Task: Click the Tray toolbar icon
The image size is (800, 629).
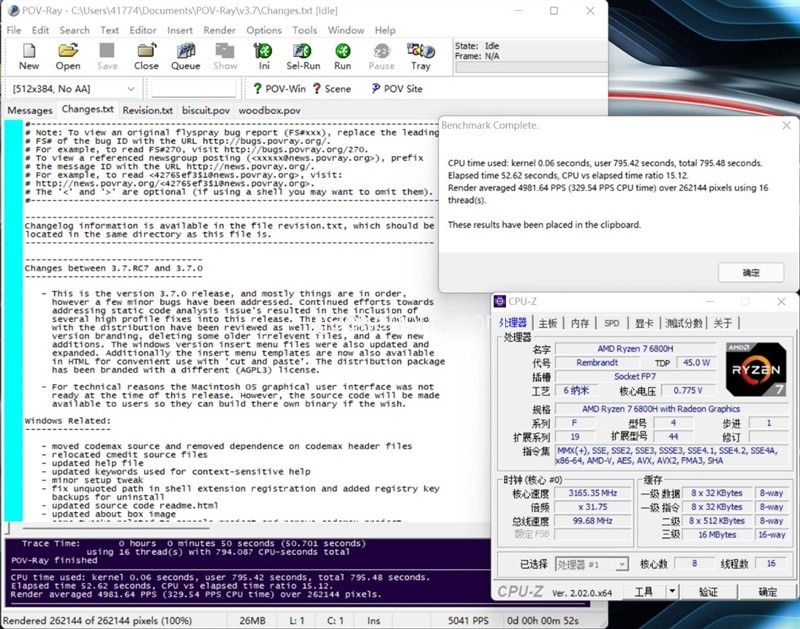Action: click(x=420, y=57)
